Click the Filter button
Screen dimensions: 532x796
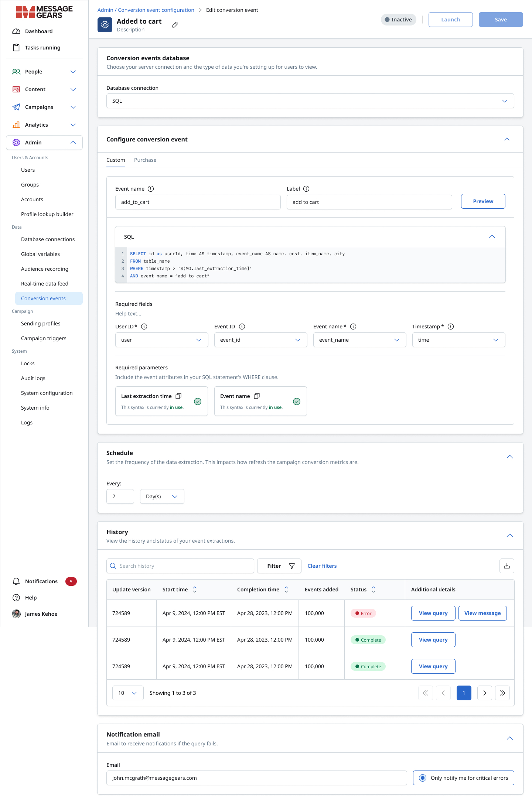(x=279, y=566)
